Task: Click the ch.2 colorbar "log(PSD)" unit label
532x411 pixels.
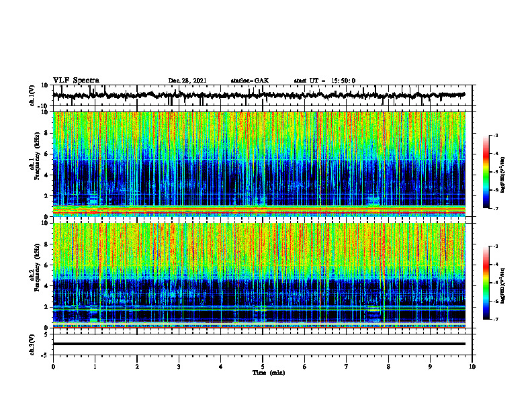Action: (503, 285)
